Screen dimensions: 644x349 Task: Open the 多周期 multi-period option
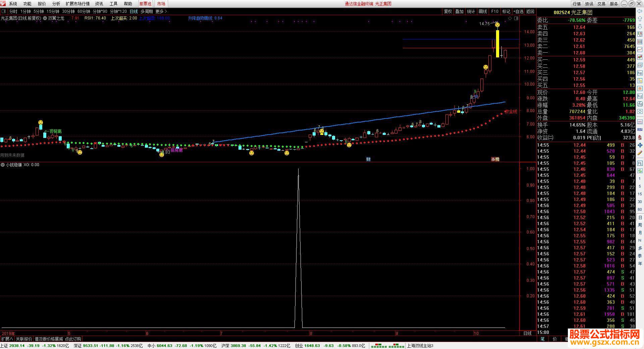pos(147,11)
